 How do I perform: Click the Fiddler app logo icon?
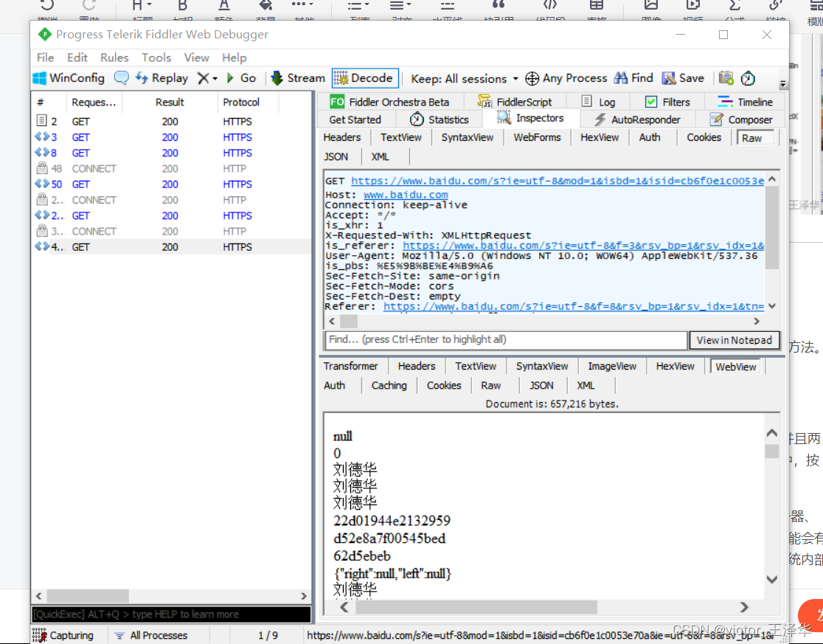point(44,35)
